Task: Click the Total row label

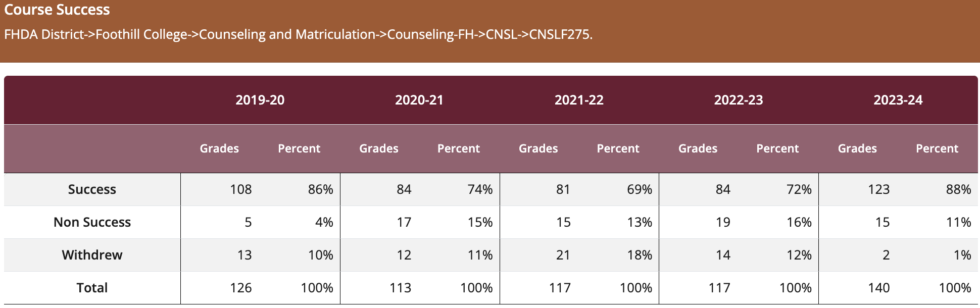Action: (92, 288)
